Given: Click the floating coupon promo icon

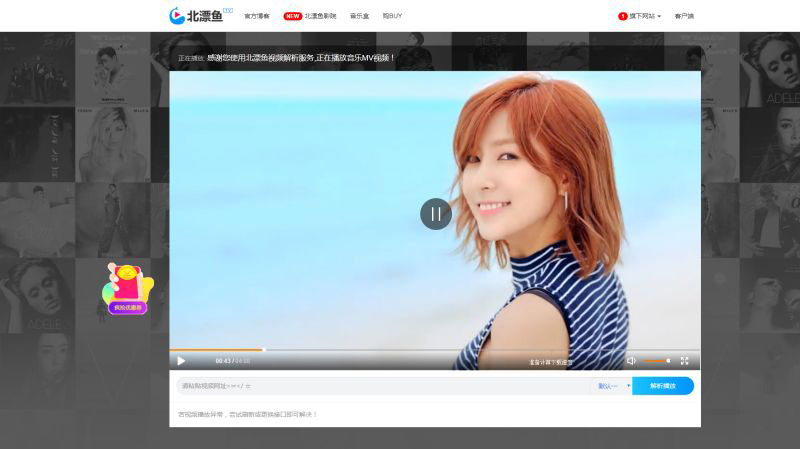Looking at the screenshot, I should click(x=127, y=288).
